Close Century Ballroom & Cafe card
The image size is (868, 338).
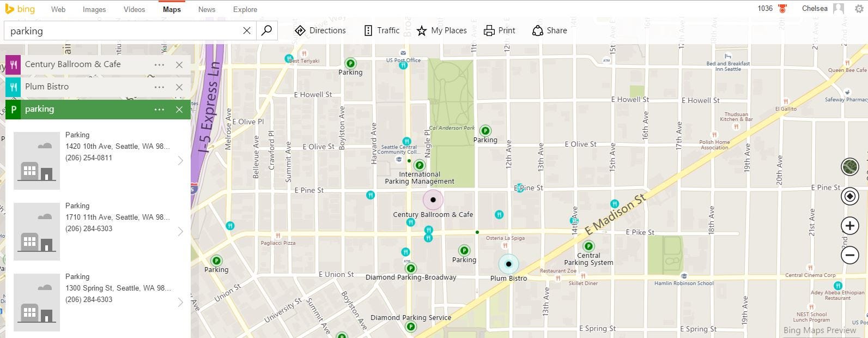pyautogui.click(x=179, y=65)
